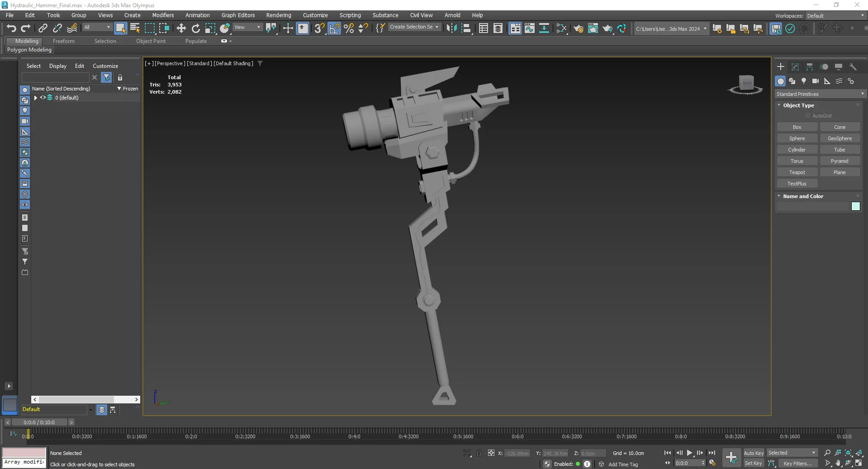Select the Cameras category icon
This screenshot has height=469, width=868.
tap(816, 81)
